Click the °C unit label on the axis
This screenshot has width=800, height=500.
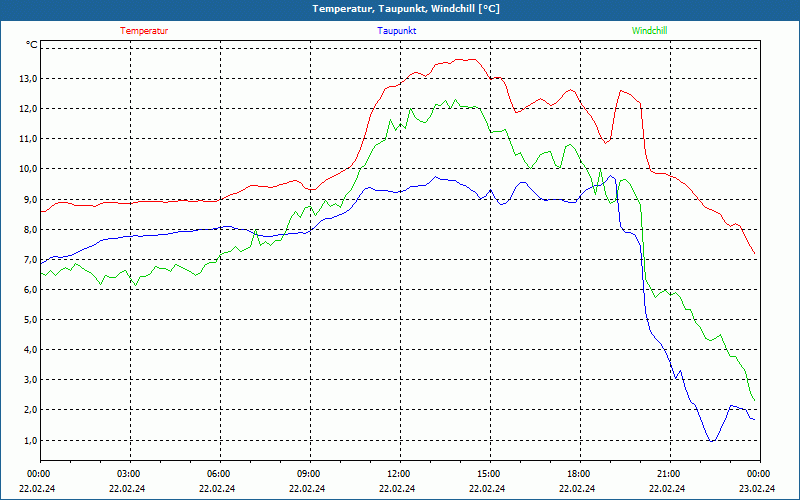click(32, 45)
